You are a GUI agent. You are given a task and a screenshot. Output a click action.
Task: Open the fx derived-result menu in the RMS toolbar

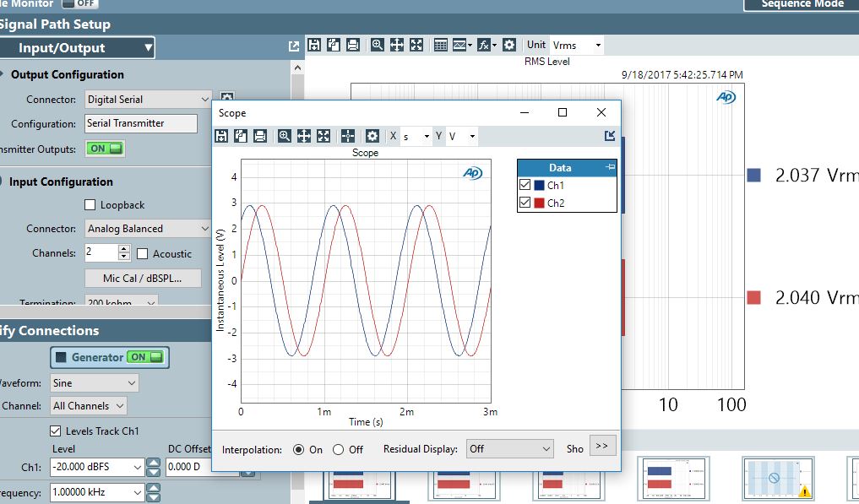coord(486,45)
